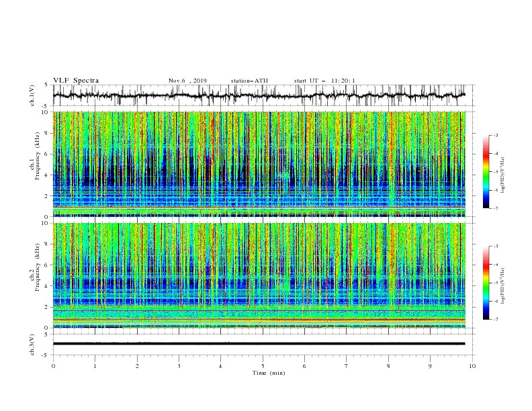Click the ch.2 frequency tick label "8"
The image size is (532, 411).
tap(47, 244)
